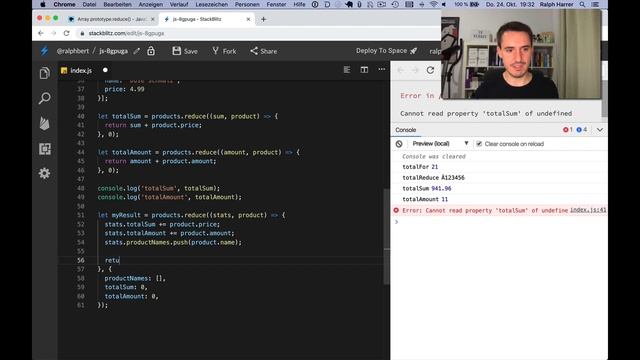Screen dimensions: 640x360
Task: Open editor more options ellipsis
Action: [x=382, y=69]
